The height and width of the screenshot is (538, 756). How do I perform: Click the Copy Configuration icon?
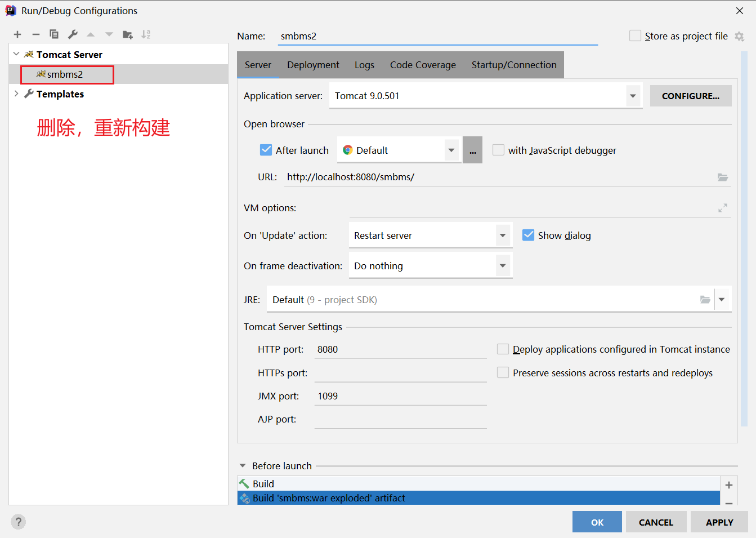54,34
